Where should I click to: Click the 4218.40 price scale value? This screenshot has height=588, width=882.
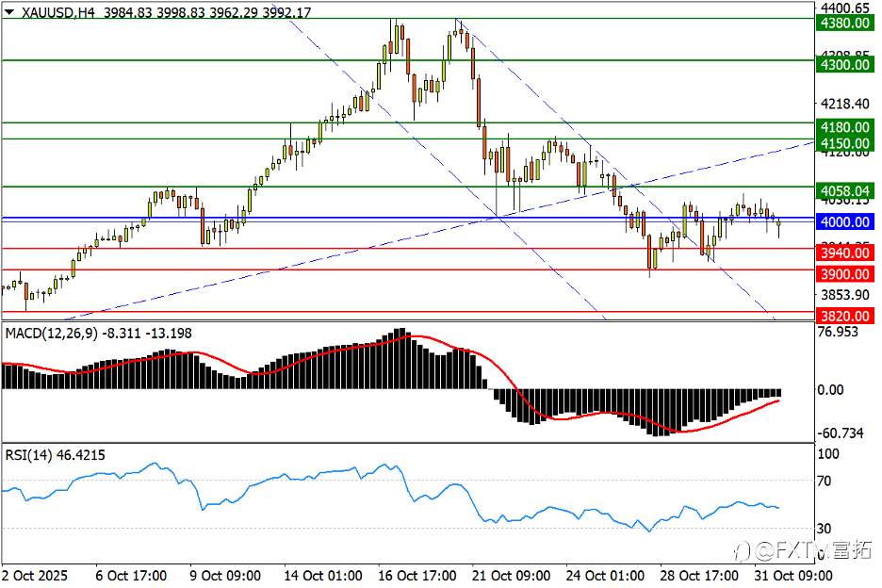[845, 104]
